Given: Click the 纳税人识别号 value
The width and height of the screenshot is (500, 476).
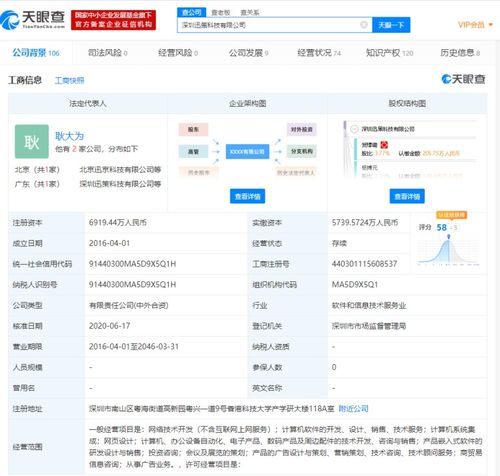Looking at the screenshot, I should coord(132,284).
